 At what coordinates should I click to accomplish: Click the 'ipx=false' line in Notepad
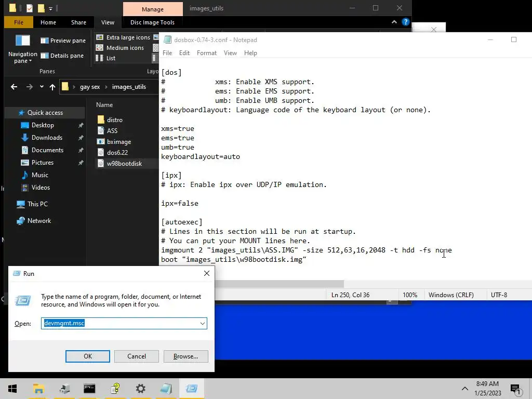pyautogui.click(x=180, y=203)
